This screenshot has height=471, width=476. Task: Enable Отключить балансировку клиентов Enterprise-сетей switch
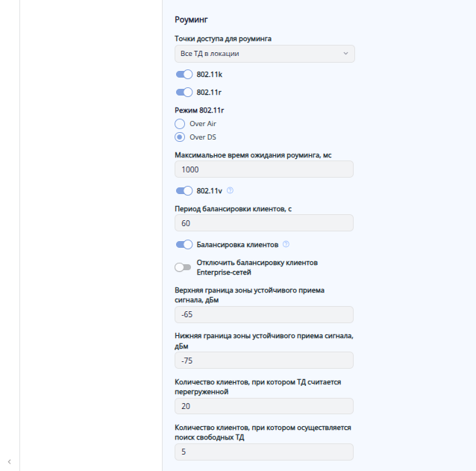[x=184, y=267]
